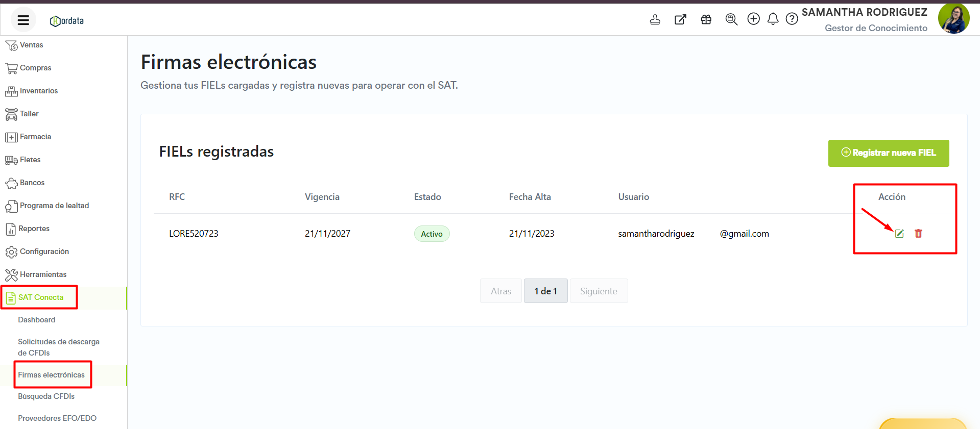Open the hamburger menu icon

23,20
